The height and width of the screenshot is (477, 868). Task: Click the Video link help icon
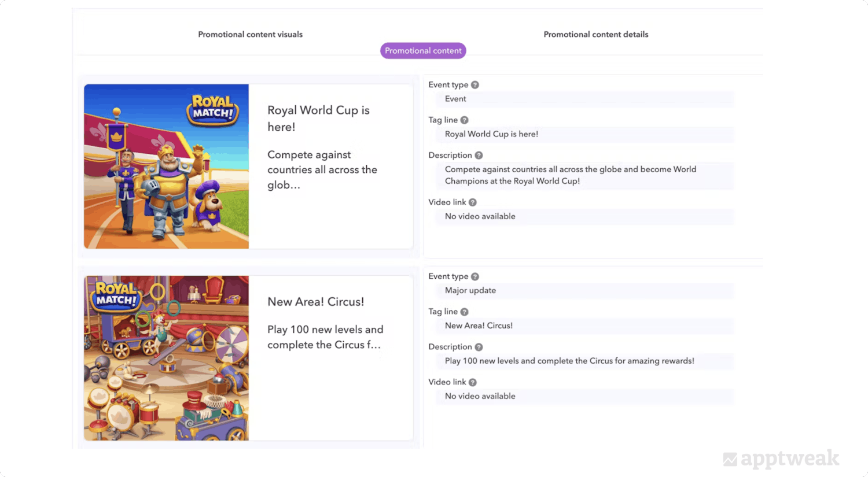point(473,202)
